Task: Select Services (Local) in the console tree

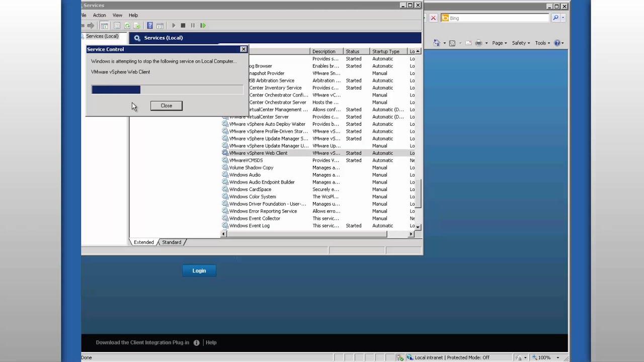Action: 102,36
